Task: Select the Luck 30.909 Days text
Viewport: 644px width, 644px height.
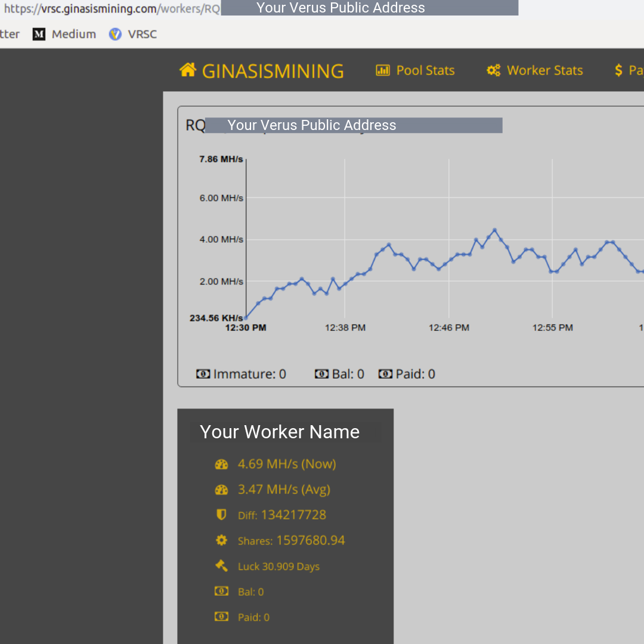Action: [278, 566]
